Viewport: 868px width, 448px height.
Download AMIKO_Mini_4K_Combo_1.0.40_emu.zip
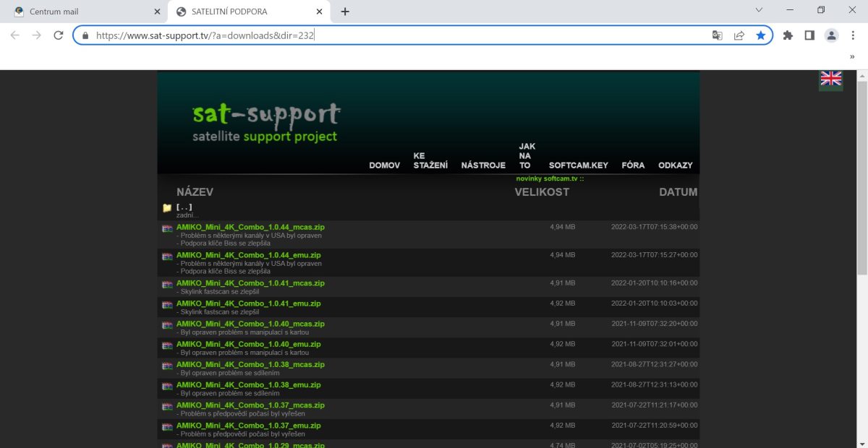coord(248,344)
